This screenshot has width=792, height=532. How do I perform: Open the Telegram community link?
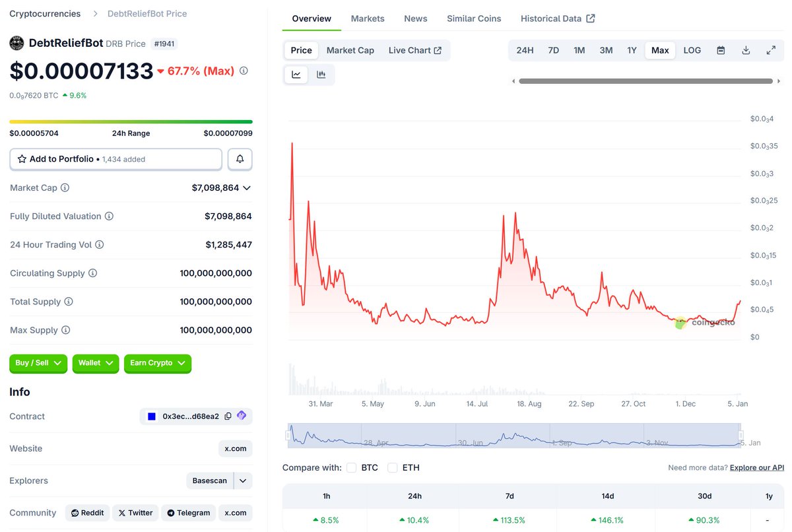[x=189, y=513]
